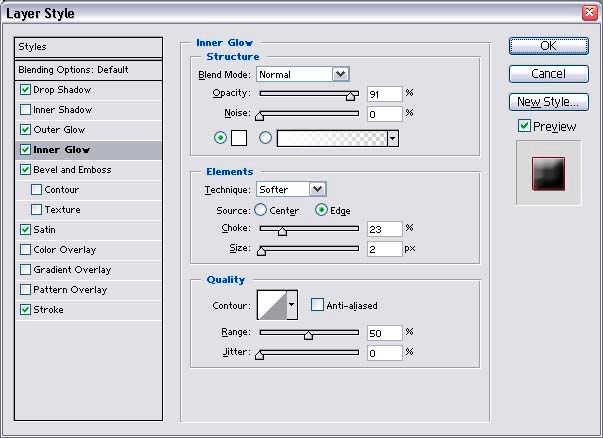Screen dimensions: 603x438
Task: Click the Jitter value field
Action: [x=385, y=353]
